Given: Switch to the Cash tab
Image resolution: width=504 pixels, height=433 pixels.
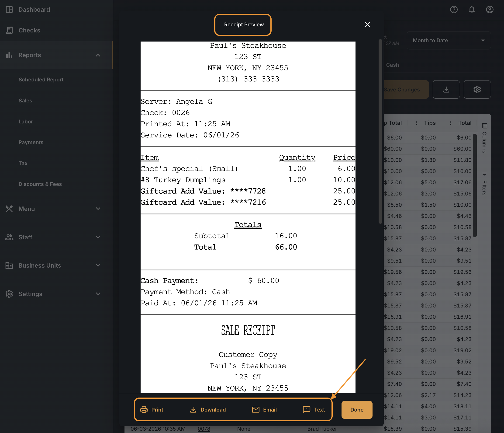Looking at the screenshot, I should tap(392, 65).
